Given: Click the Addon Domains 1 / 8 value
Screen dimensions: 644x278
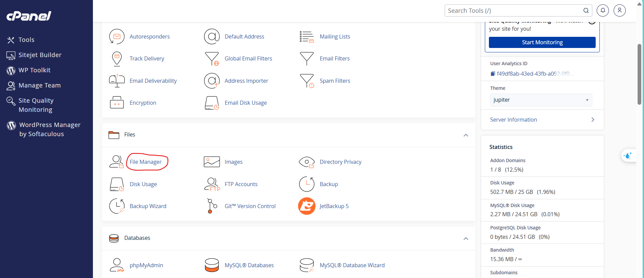Looking at the screenshot, I should pos(507,170).
